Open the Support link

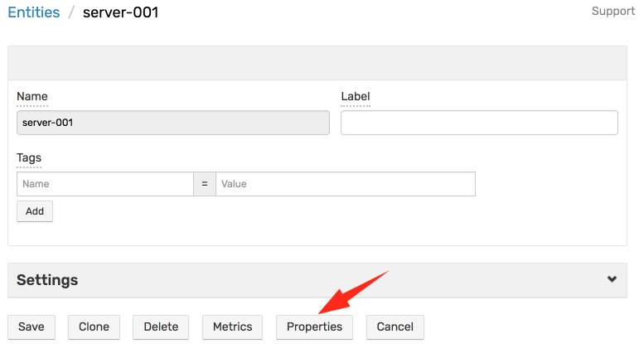(613, 11)
